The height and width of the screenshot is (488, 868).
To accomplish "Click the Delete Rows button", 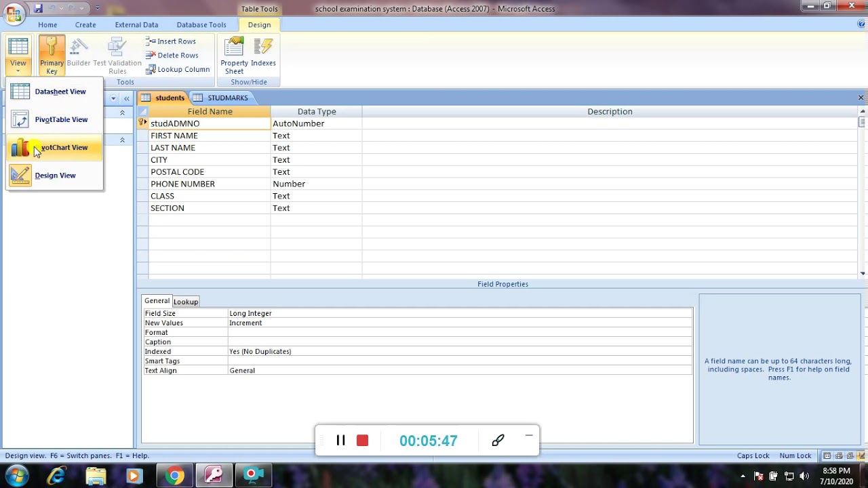I will pyautogui.click(x=172, y=56).
